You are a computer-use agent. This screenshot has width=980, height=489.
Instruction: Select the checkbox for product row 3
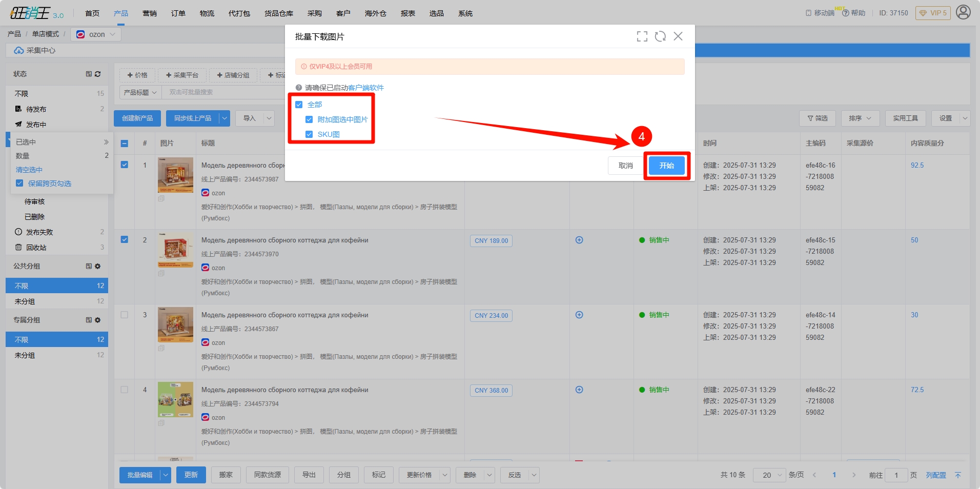click(125, 315)
